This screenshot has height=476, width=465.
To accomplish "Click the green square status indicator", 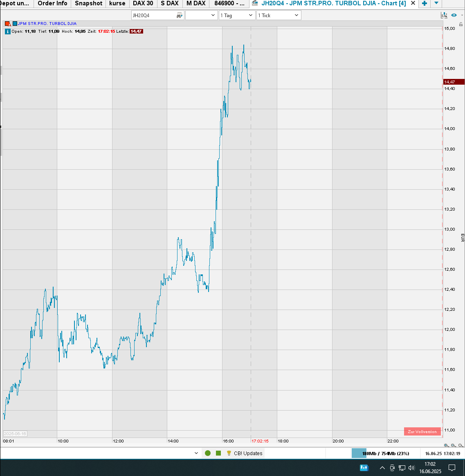I will click(x=218, y=453).
